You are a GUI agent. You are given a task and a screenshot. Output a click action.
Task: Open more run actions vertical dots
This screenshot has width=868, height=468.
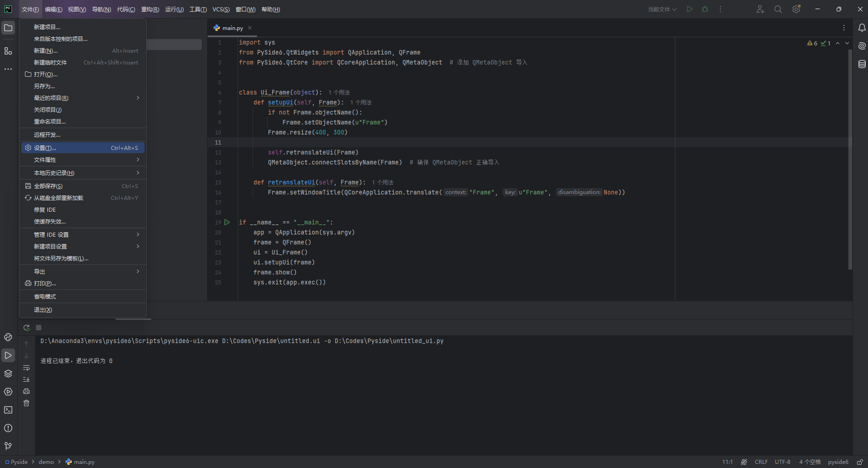[x=720, y=9]
